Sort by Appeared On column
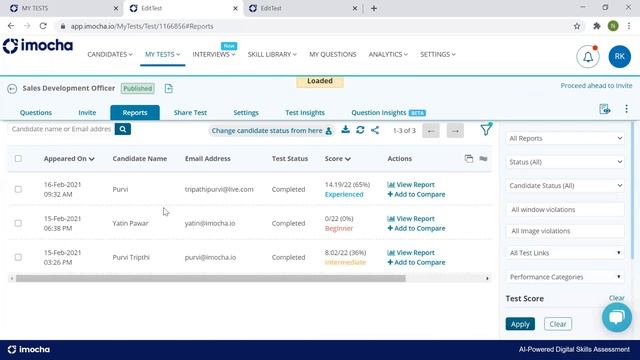 click(x=69, y=158)
